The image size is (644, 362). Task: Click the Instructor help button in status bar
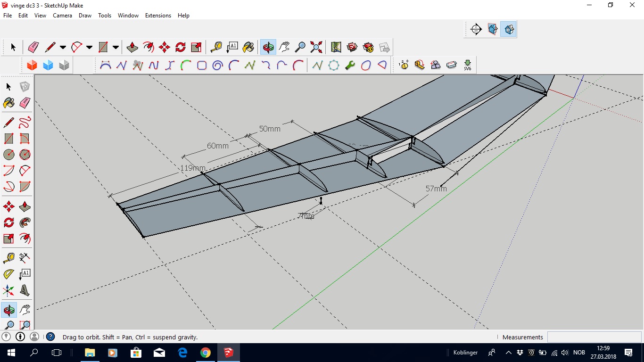pos(50,337)
